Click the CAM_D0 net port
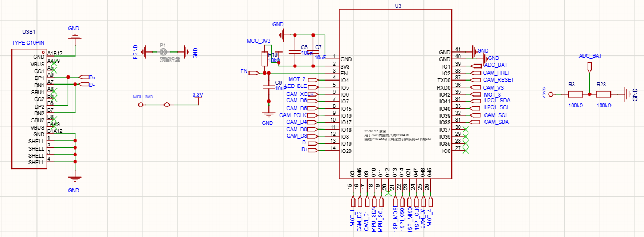 coord(313,130)
